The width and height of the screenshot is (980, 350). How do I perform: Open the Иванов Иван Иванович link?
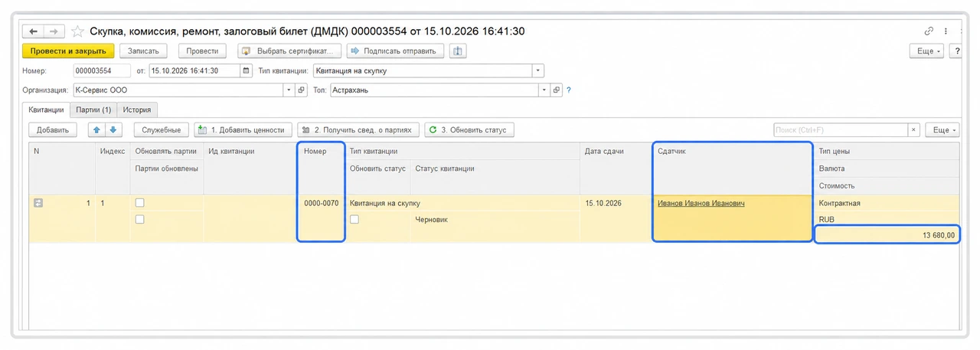[701, 203]
